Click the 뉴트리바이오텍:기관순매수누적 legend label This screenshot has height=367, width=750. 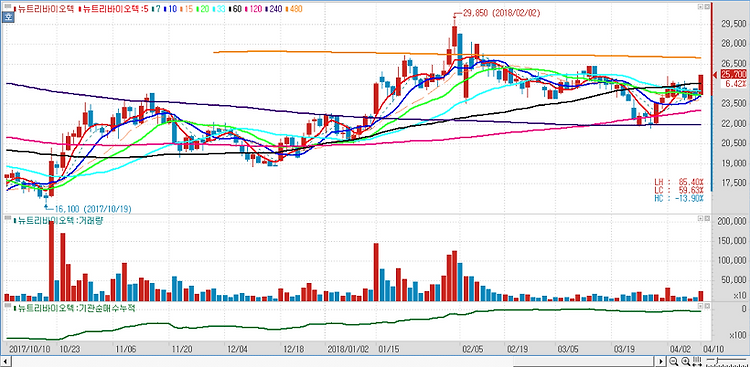coord(75,308)
